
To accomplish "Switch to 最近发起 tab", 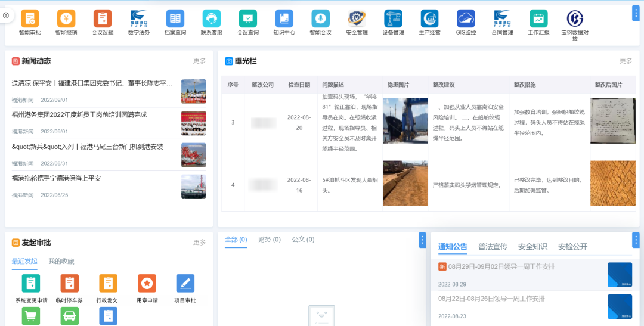I will (24, 262).
